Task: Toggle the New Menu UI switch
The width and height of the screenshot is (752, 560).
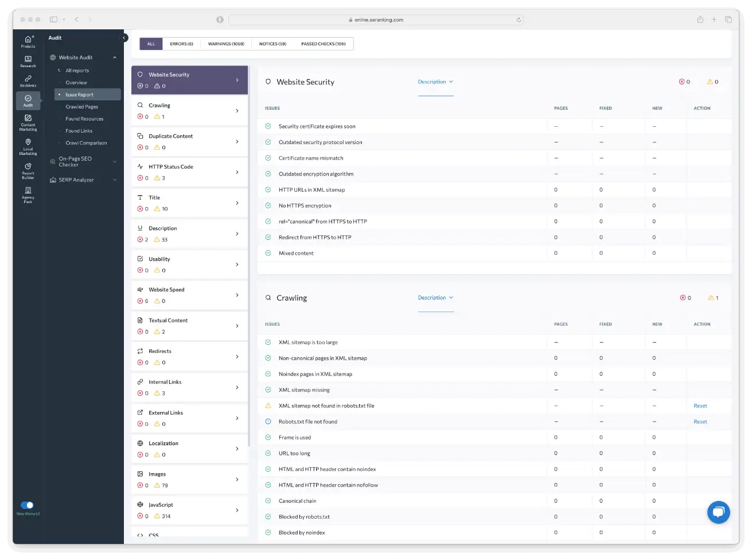Action: (x=27, y=505)
